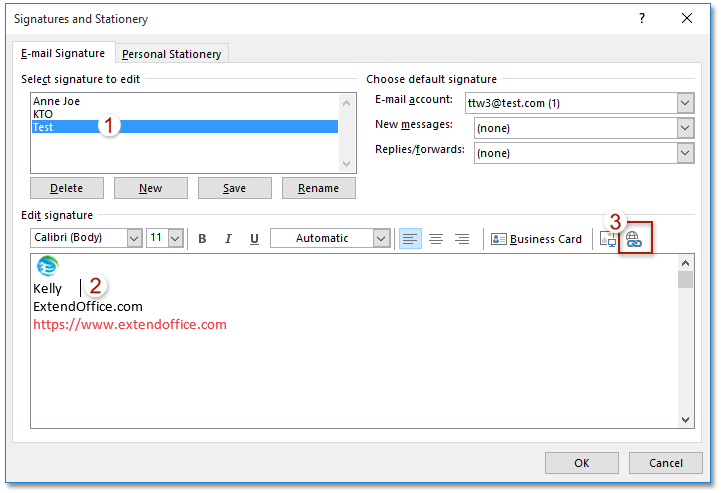Insert a Business Card
This screenshot has width=723, height=493.
click(536, 239)
